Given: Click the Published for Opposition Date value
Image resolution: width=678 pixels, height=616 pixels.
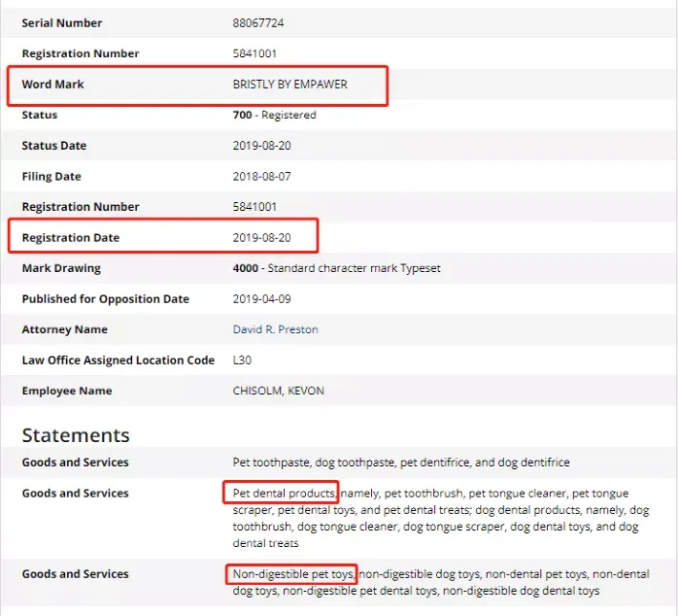Looking at the screenshot, I should pyautogui.click(x=261, y=299).
